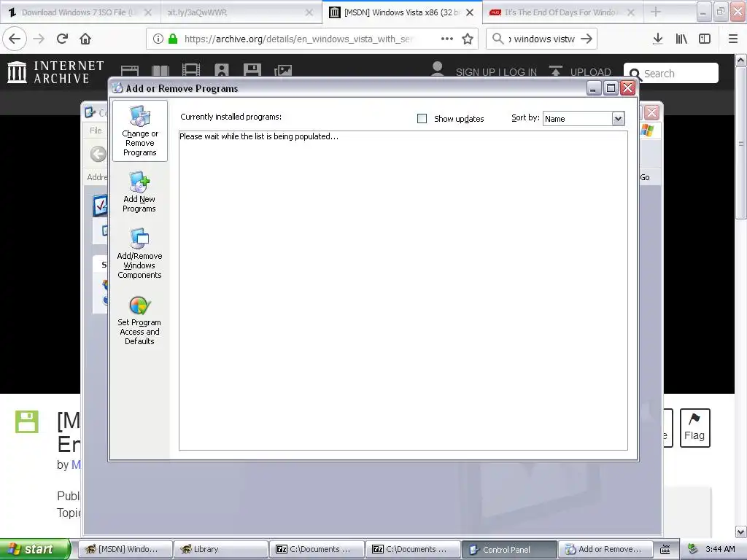
Task: Click the search bar go arrow
Action: 587,39
